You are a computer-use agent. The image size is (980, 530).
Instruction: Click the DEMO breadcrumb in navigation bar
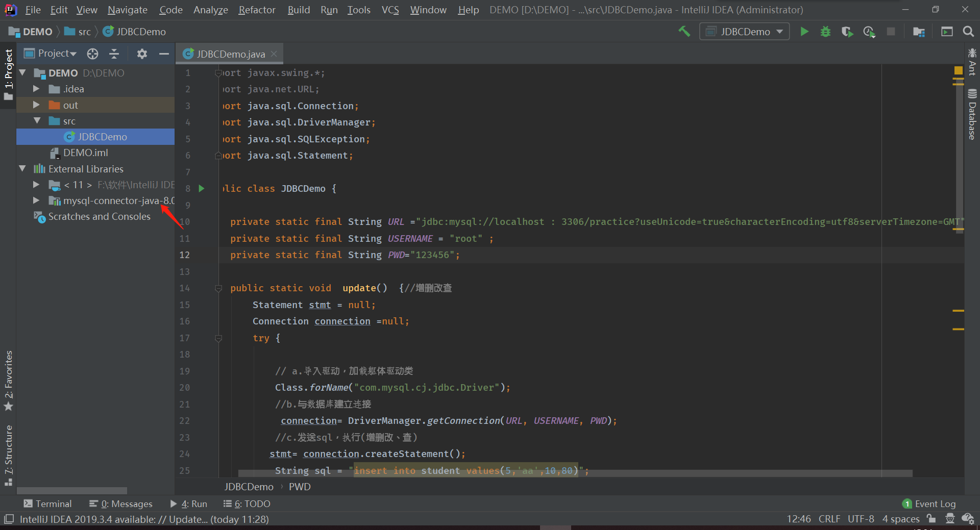[31, 32]
